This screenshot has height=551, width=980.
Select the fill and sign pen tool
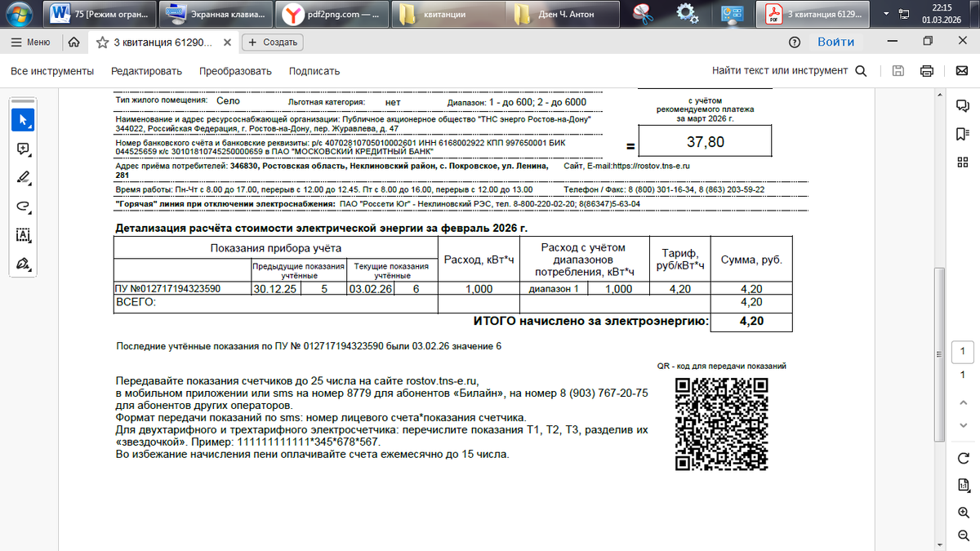pos(23,264)
